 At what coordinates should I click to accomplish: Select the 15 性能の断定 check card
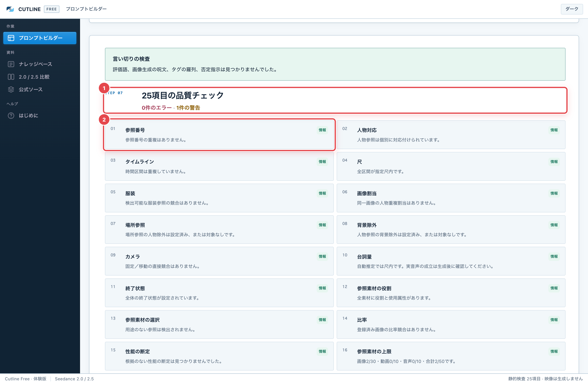coord(219,356)
